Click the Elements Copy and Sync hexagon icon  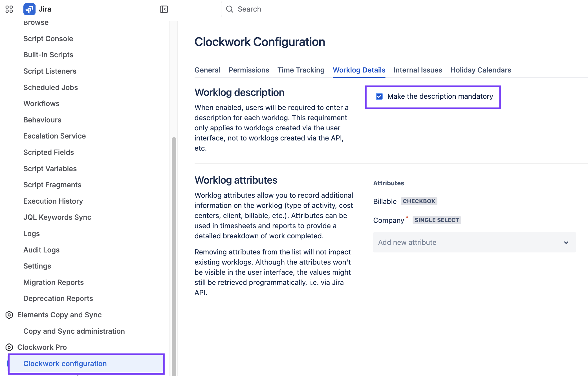click(9, 315)
